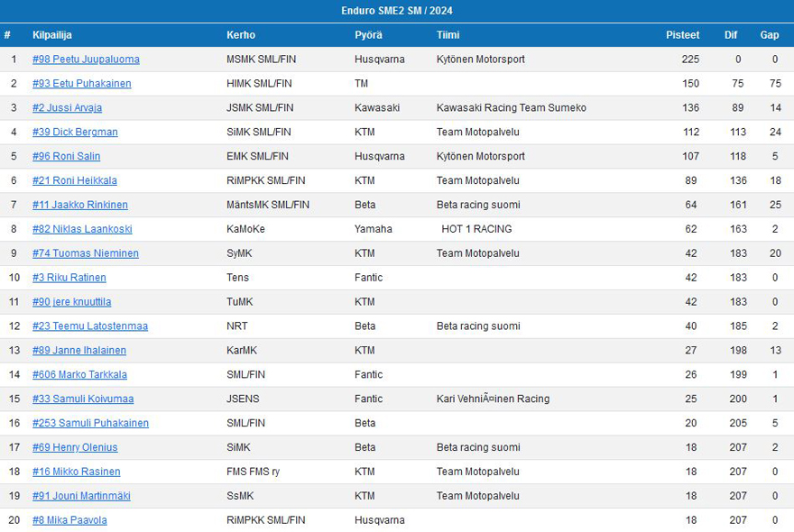The width and height of the screenshot is (794, 532).
Task: Open rider link #74 Tuomas Nieminen
Action: click(85, 253)
